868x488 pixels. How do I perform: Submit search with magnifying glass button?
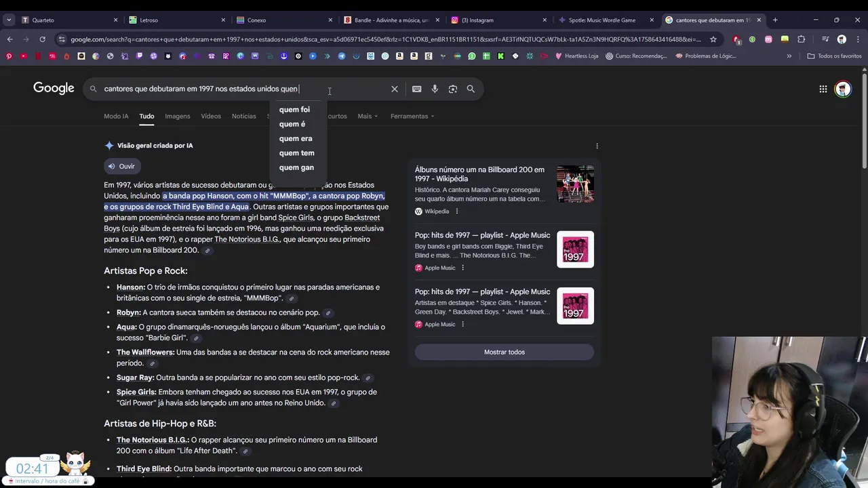pos(471,89)
